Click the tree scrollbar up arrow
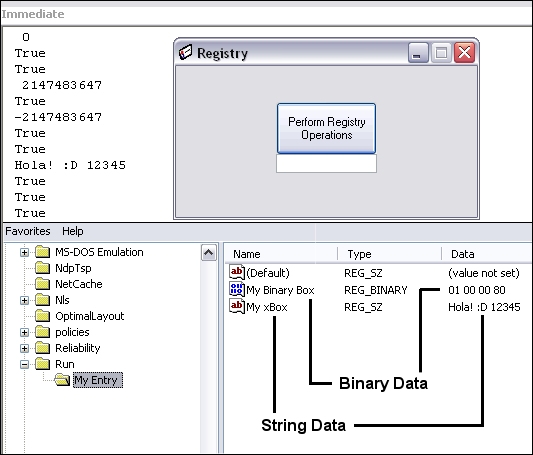 pyautogui.click(x=208, y=252)
